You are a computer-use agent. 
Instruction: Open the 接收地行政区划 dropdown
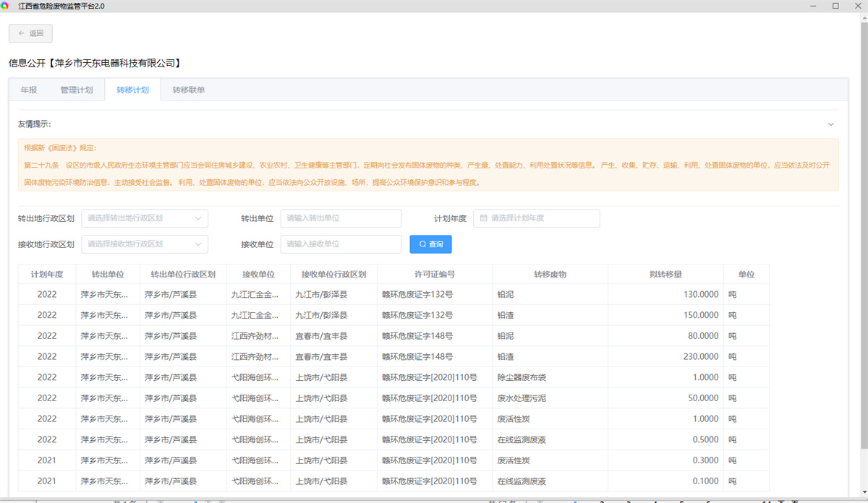pos(145,244)
